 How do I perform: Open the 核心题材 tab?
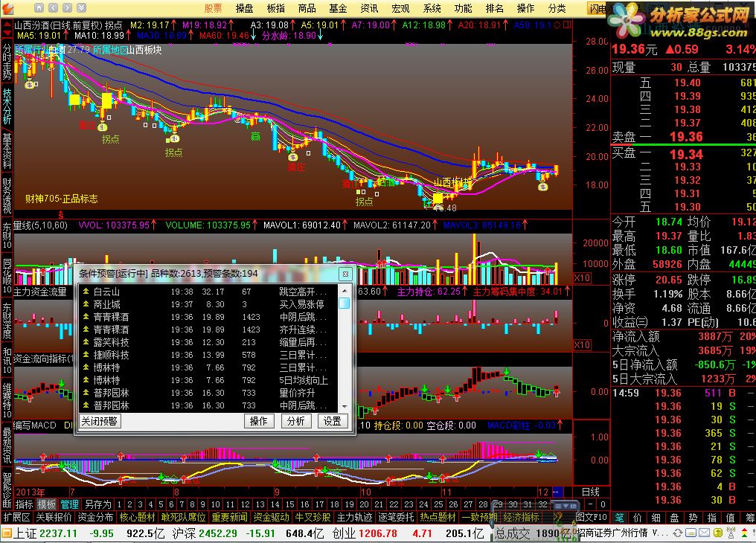tap(138, 518)
